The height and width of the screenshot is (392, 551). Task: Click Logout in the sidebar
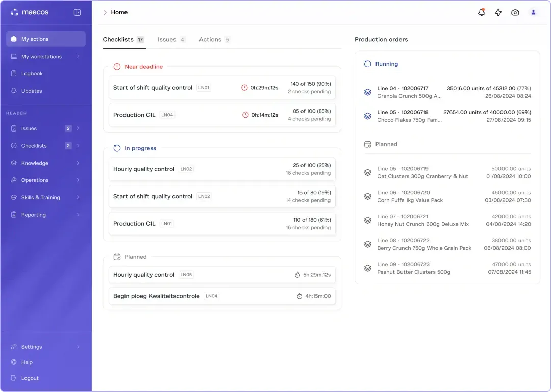(30, 378)
